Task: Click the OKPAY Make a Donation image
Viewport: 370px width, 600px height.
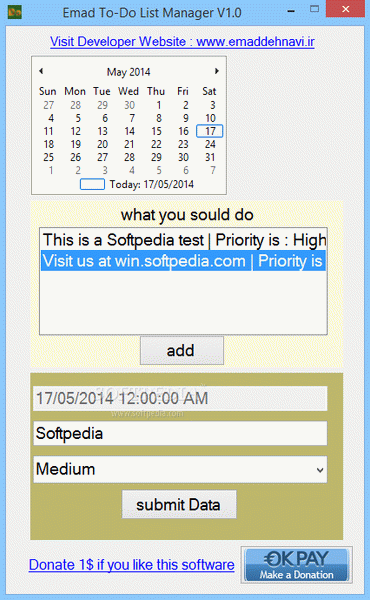Action: click(x=297, y=565)
